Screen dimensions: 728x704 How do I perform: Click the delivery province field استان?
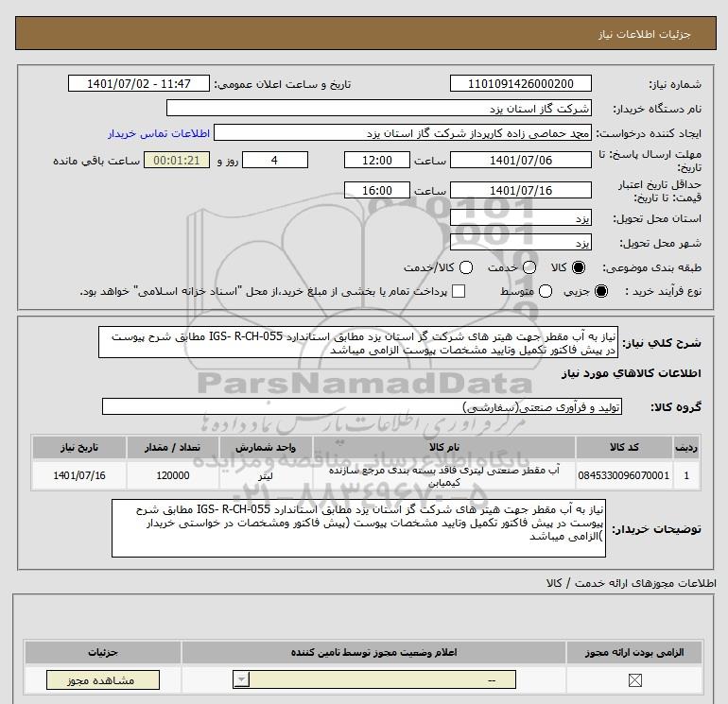click(x=520, y=218)
